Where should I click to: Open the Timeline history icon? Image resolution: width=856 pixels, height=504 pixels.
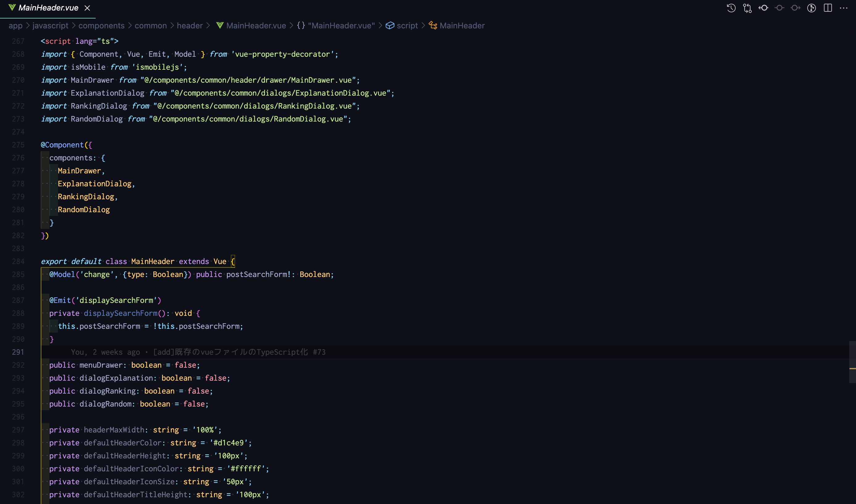(x=731, y=8)
